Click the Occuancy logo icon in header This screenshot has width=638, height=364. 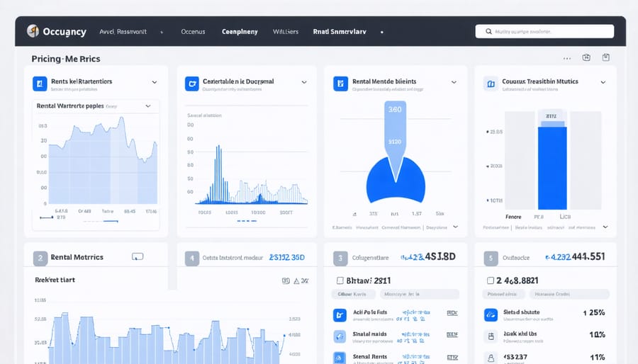point(33,31)
